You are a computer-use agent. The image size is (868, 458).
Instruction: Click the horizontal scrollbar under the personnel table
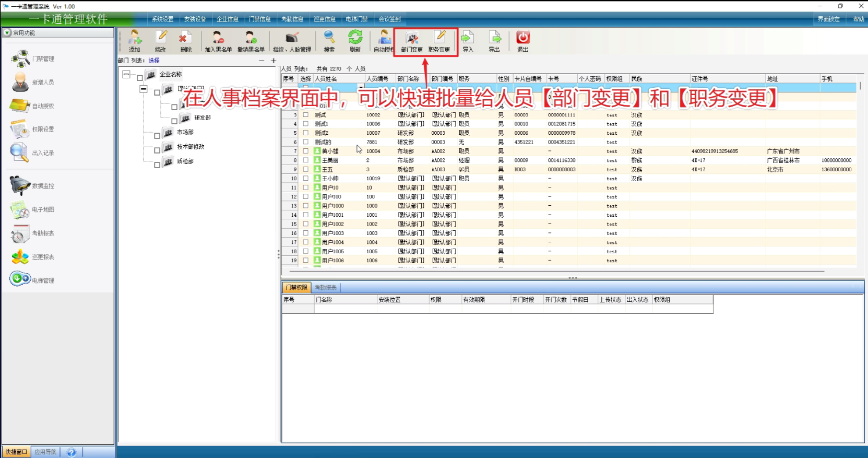click(556, 272)
